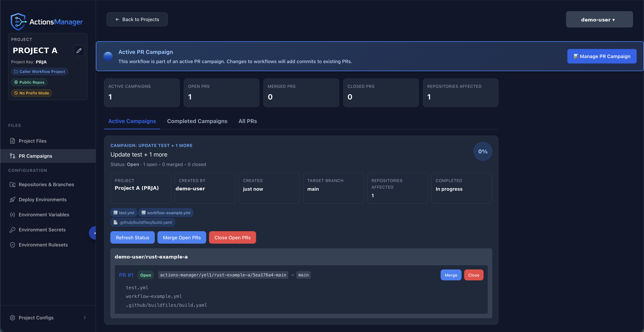The width and height of the screenshot is (644, 332).
Task: Open the demo-user account dropdown
Action: [x=599, y=19]
